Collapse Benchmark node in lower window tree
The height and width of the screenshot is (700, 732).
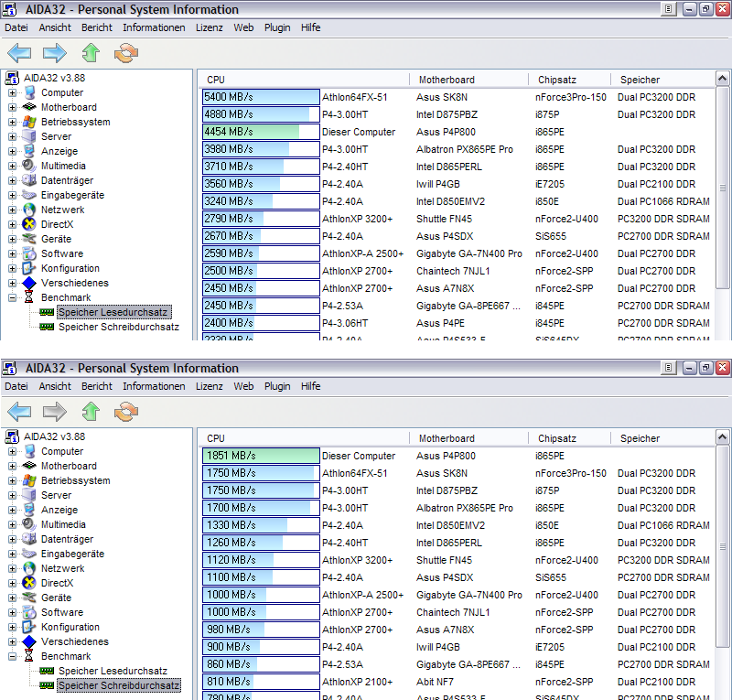[12, 656]
